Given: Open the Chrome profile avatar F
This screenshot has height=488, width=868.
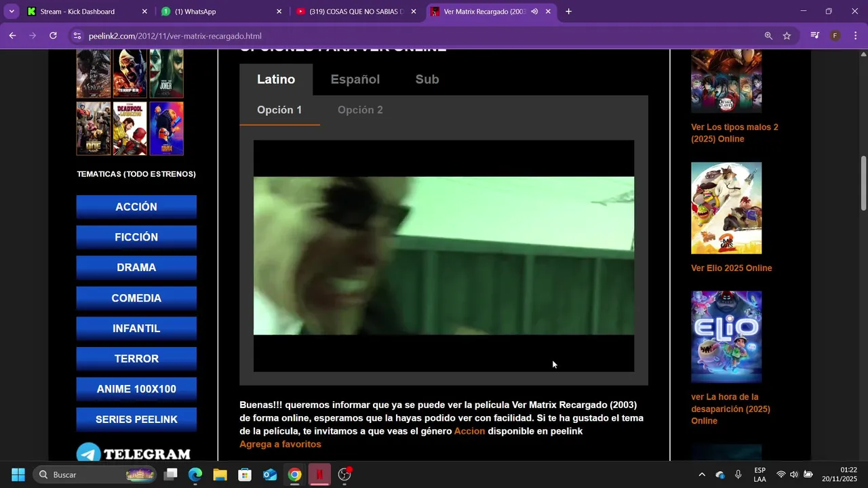Looking at the screenshot, I should click(835, 36).
